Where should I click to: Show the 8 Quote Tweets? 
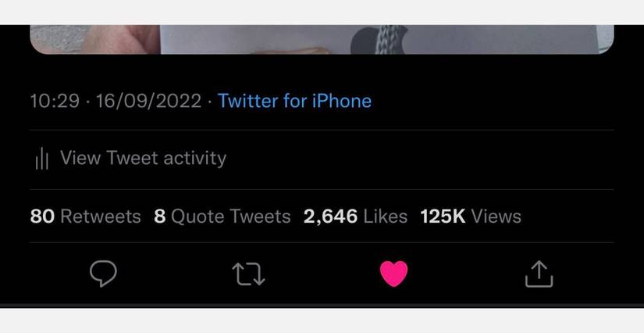pyautogui.click(x=222, y=217)
